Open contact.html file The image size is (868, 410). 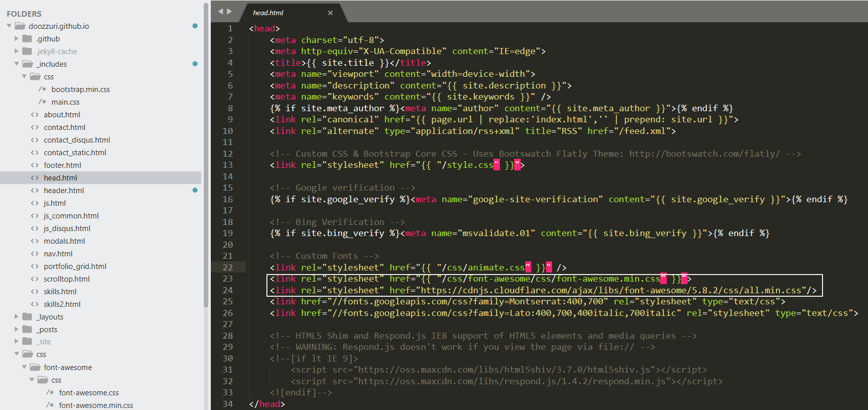tap(64, 127)
